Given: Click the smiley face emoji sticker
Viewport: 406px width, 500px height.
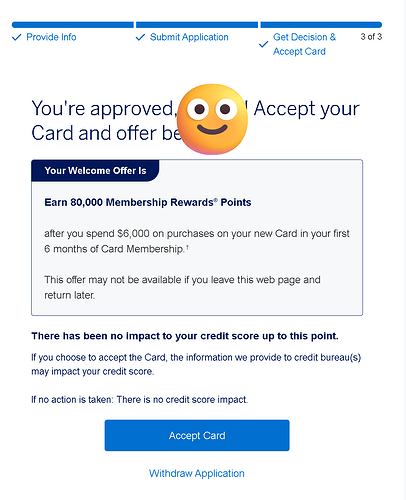Looking at the screenshot, I should pos(212,119).
